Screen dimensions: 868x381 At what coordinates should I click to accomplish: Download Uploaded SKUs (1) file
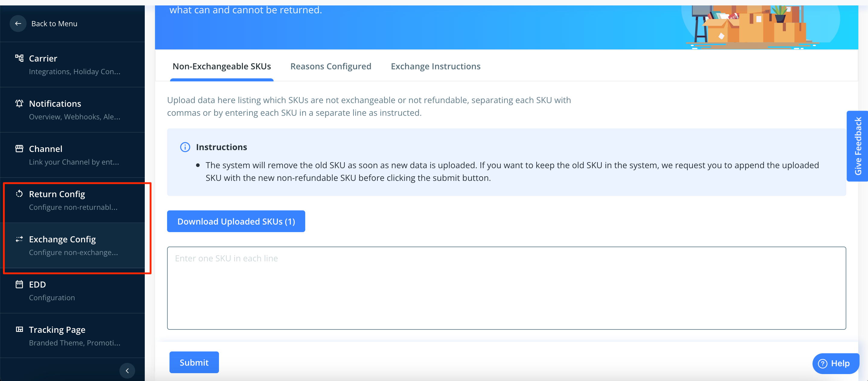click(236, 221)
